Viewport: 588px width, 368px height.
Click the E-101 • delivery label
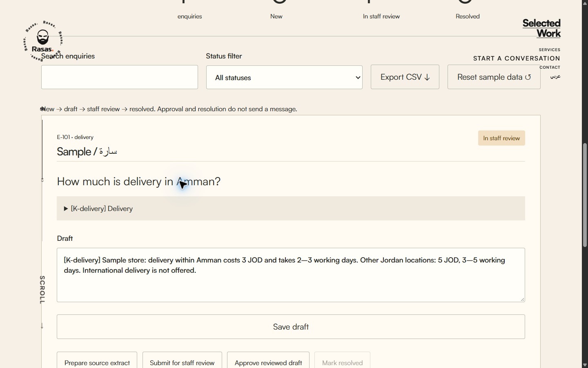[75, 137]
